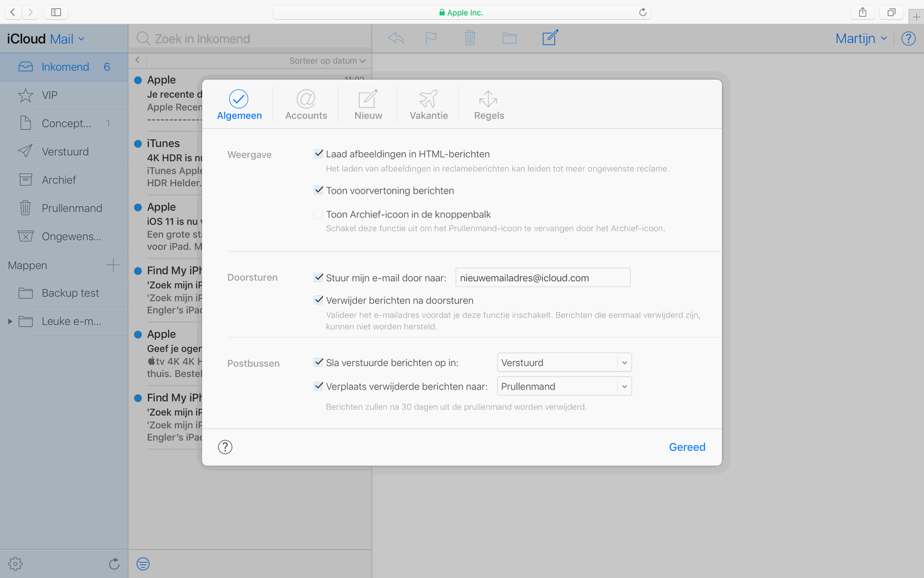Click the Safari address bar

click(462, 12)
